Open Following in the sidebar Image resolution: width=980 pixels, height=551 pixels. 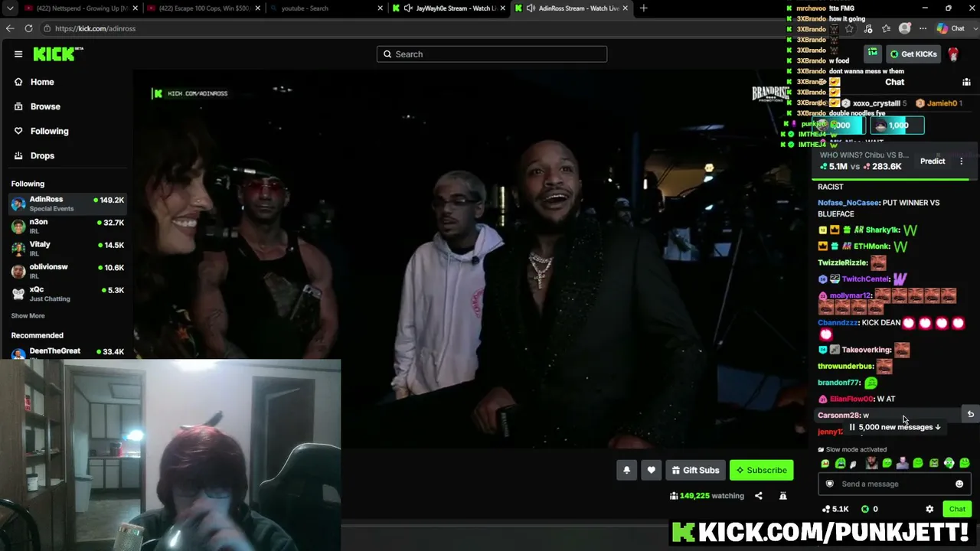click(49, 131)
